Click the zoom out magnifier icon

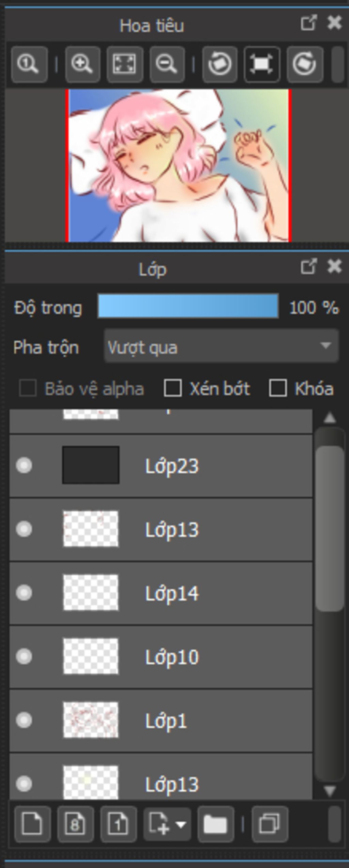click(x=167, y=64)
